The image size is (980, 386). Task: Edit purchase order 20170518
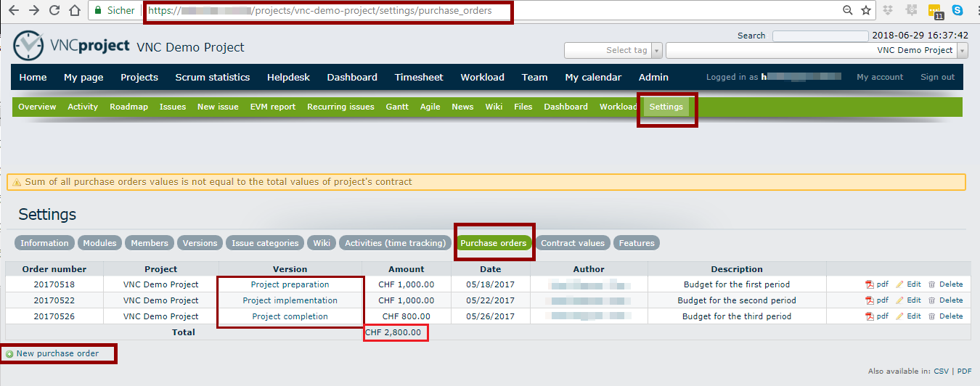[908, 284]
